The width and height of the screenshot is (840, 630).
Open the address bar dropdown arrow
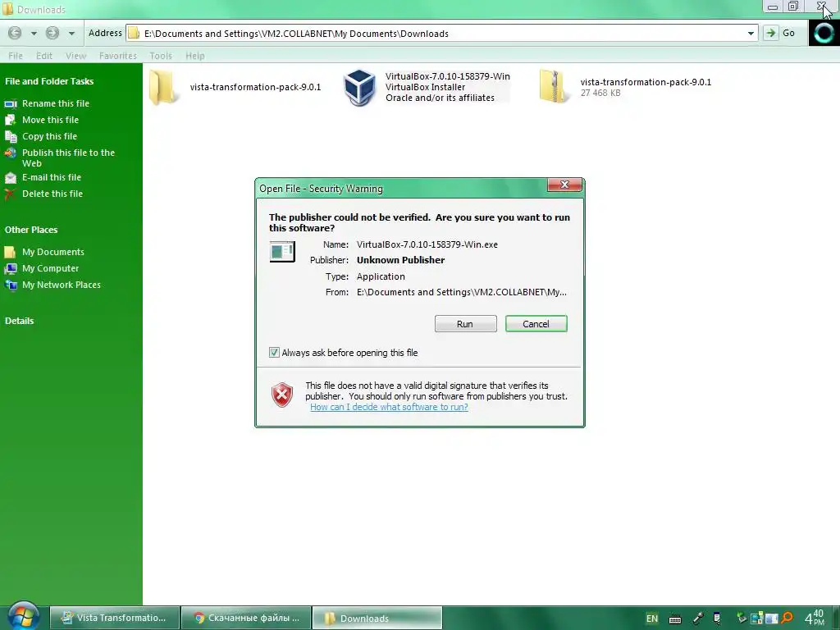pos(751,33)
